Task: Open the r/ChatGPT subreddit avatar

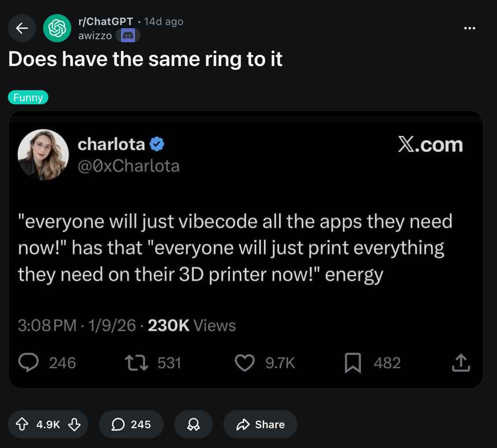Action: [57, 28]
